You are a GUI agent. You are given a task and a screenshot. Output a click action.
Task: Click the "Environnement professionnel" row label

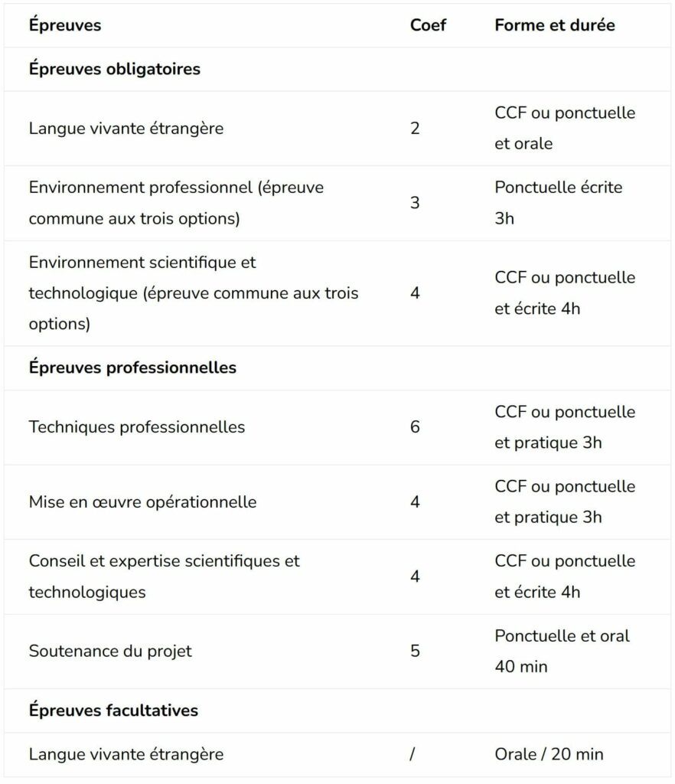pyautogui.click(x=176, y=203)
